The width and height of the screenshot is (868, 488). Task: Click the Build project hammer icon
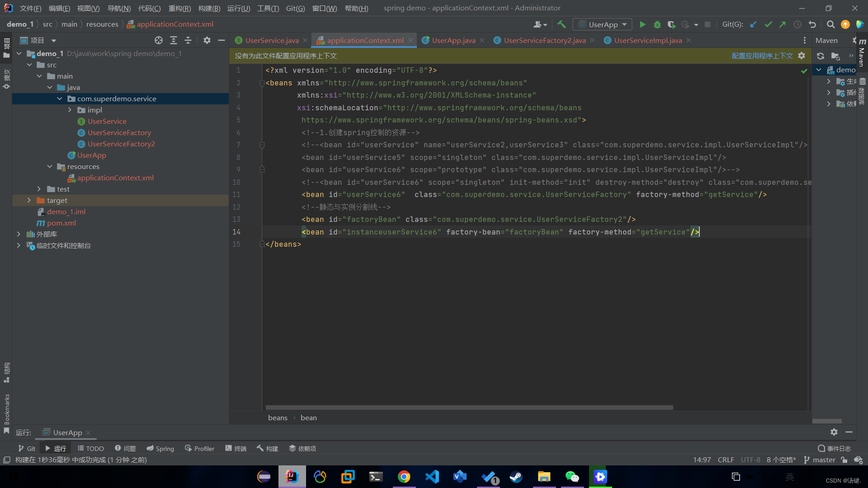click(x=561, y=24)
